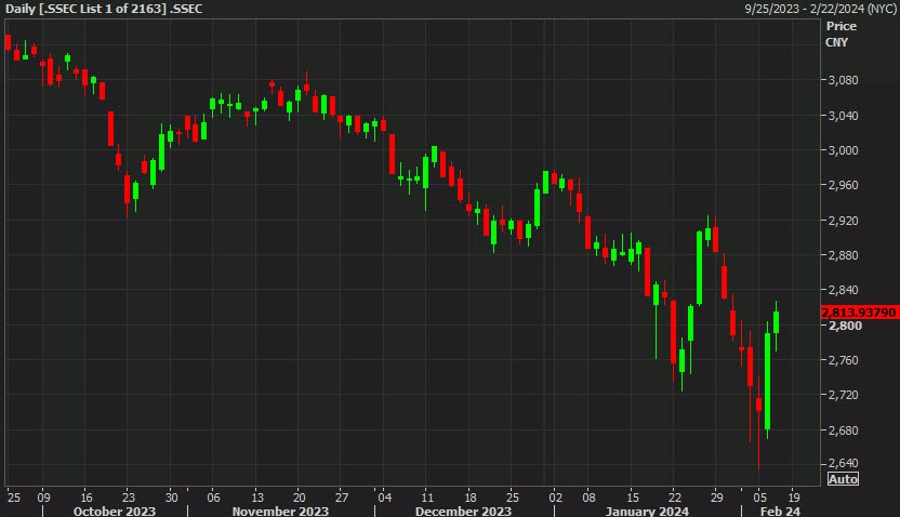The width and height of the screenshot is (900, 517).
Task: Click the 'October 2023' month label
Action: coord(114,511)
